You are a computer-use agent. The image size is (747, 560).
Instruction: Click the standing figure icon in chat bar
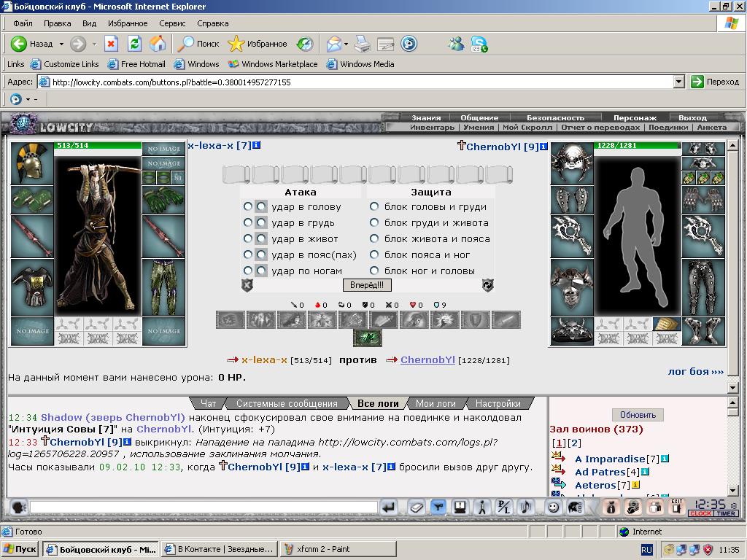pos(481,507)
